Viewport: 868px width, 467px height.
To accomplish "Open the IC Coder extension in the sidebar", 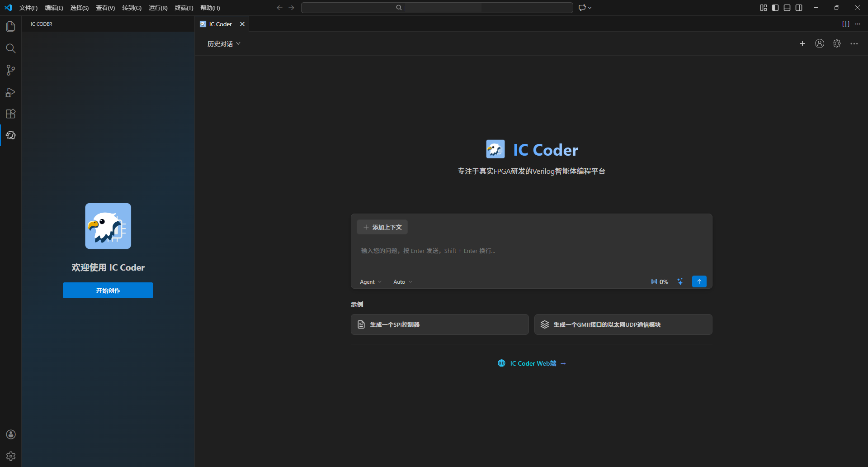I will pyautogui.click(x=10, y=135).
